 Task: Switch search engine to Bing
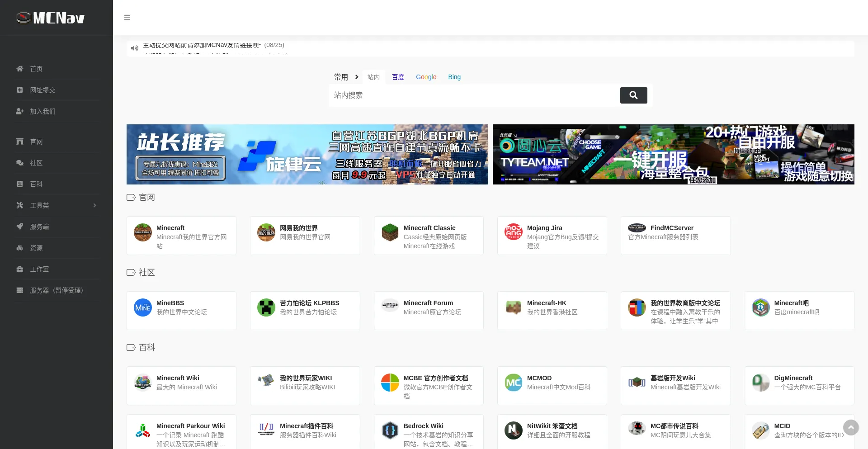pyautogui.click(x=454, y=77)
